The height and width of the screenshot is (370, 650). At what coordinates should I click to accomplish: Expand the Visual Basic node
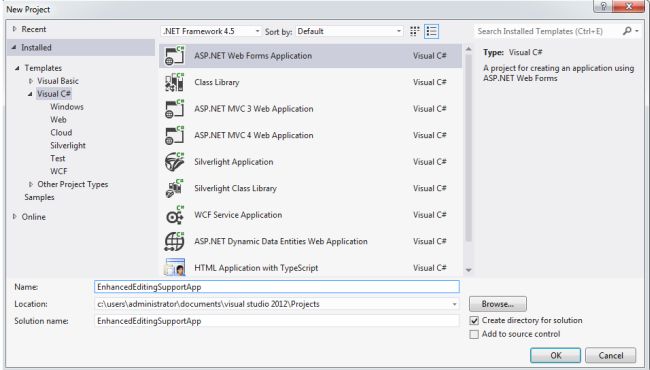(31, 81)
